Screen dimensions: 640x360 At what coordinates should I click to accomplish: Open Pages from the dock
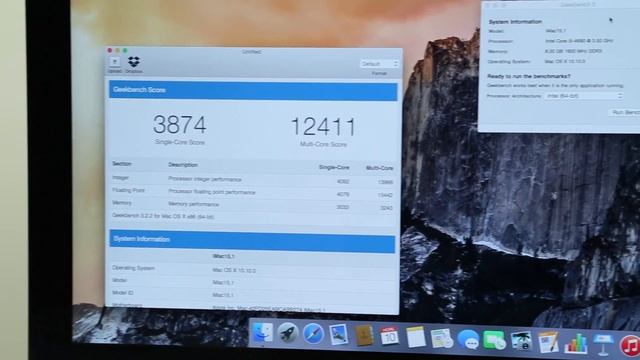click(x=548, y=342)
